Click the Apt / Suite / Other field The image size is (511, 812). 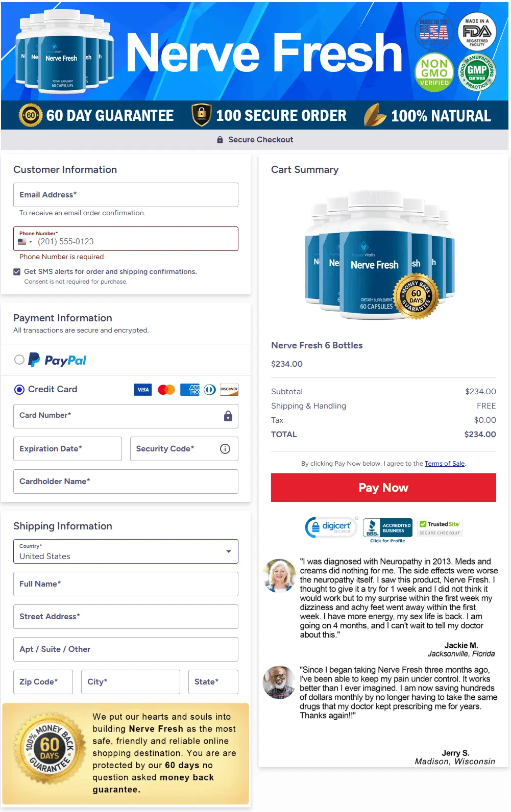pos(126,649)
